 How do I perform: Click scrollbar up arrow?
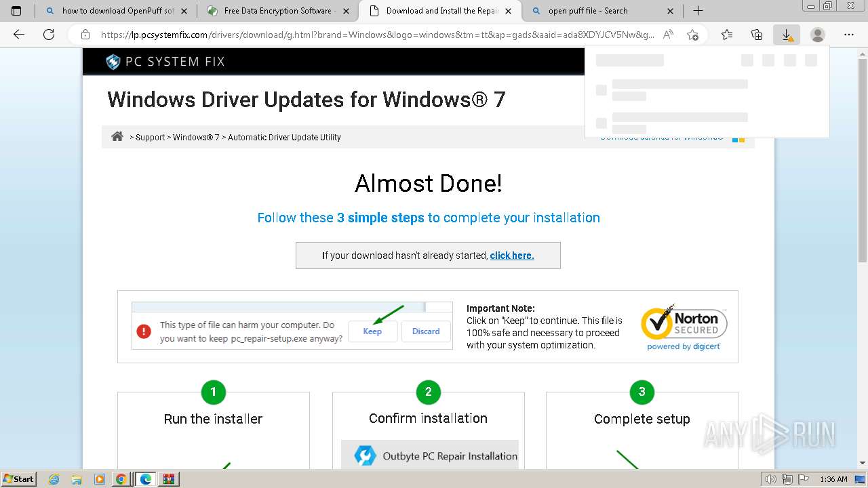click(863, 52)
